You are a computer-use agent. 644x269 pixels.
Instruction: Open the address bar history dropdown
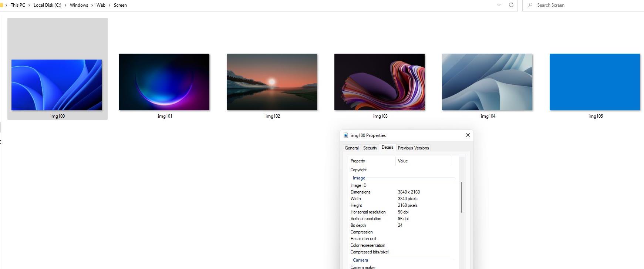(499, 5)
